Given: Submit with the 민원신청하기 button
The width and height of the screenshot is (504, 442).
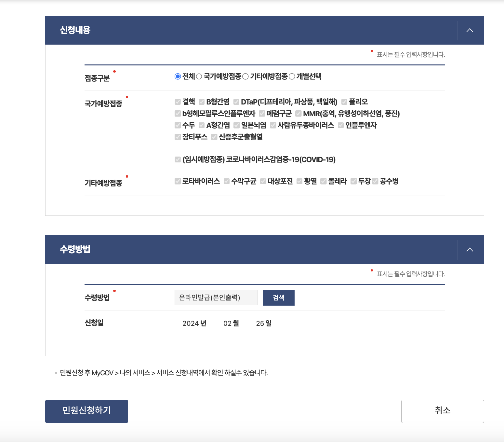Looking at the screenshot, I should [86, 411].
